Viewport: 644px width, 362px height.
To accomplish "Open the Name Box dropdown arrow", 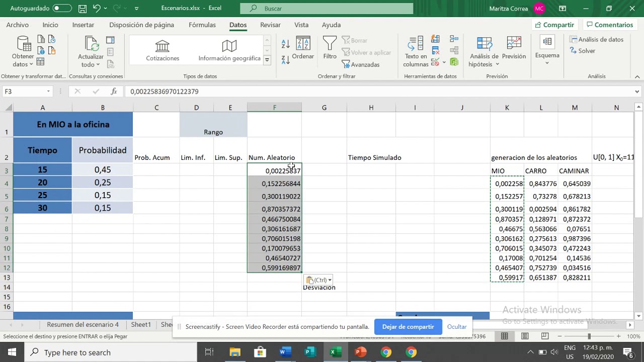I will click(x=48, y=92).
